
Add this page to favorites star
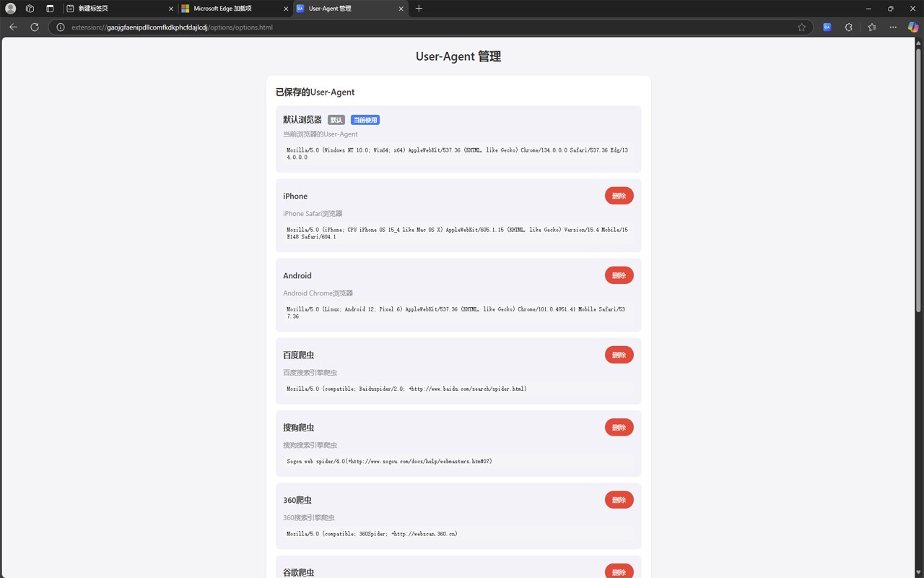point(801,27)
